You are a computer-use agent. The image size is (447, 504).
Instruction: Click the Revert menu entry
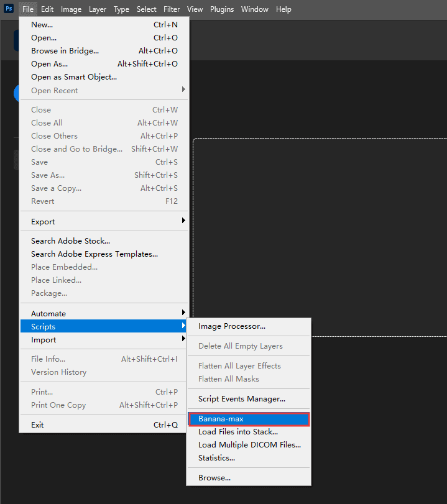click(104, 201)
